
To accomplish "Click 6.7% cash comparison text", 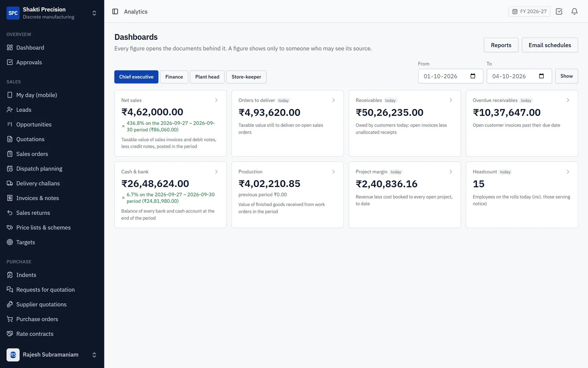I will (171, 198).
